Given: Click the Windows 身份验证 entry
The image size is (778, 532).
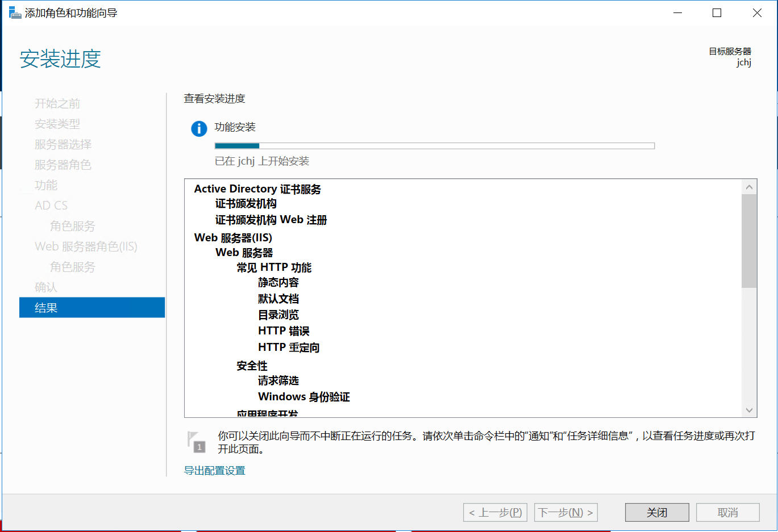Looking at the screenshot, I should (x=304, y=397).
